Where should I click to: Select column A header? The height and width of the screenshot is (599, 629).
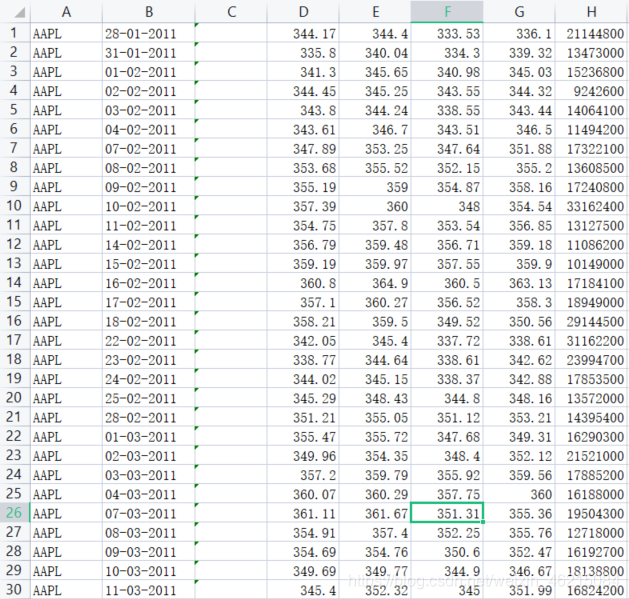coord(67,12)
